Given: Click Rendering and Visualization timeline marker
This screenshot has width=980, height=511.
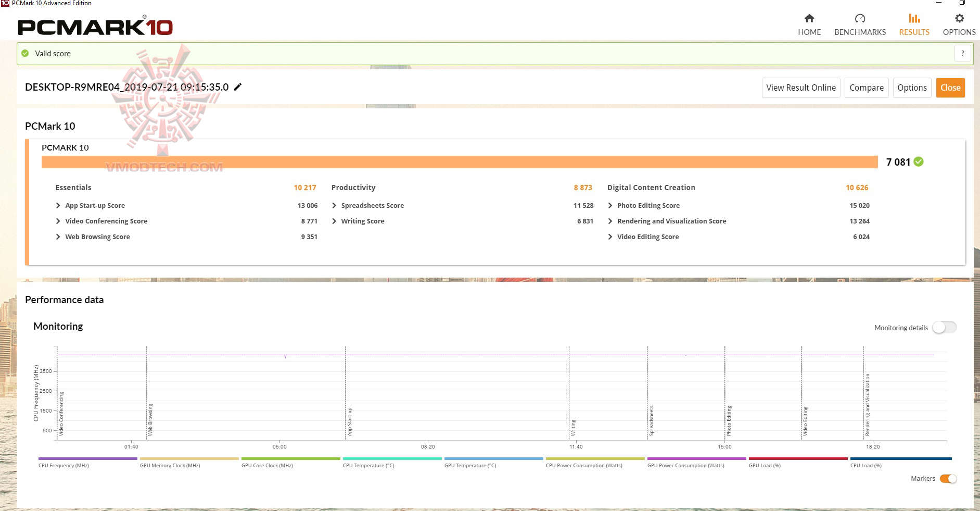Looking at the screenshot, I should 868,405.
